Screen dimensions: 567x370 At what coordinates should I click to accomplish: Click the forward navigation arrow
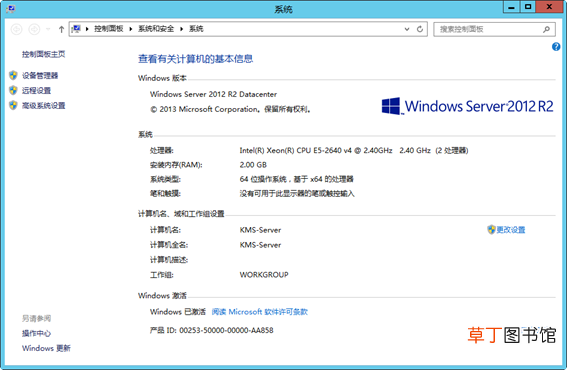[34, 29]
